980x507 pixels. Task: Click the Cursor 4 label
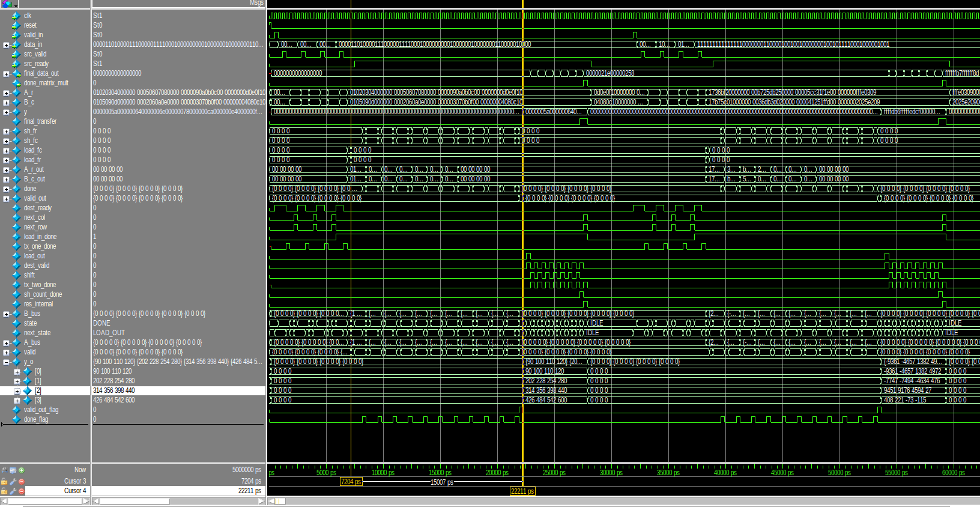[x=75, y=491]
